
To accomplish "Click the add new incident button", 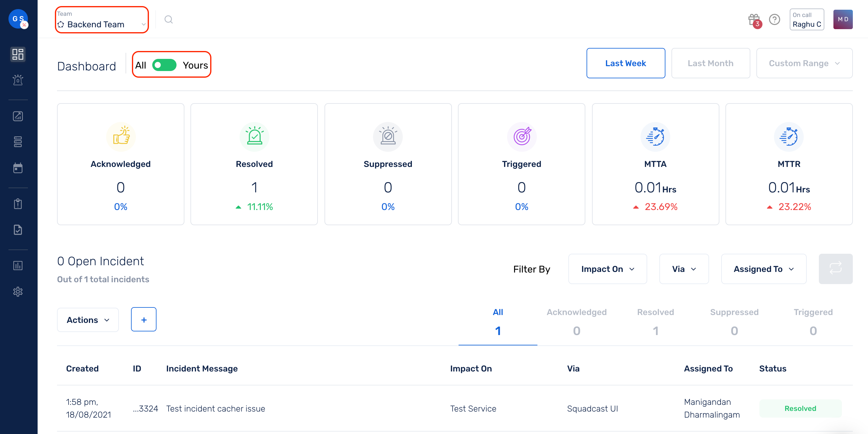I will pos(143,319).
